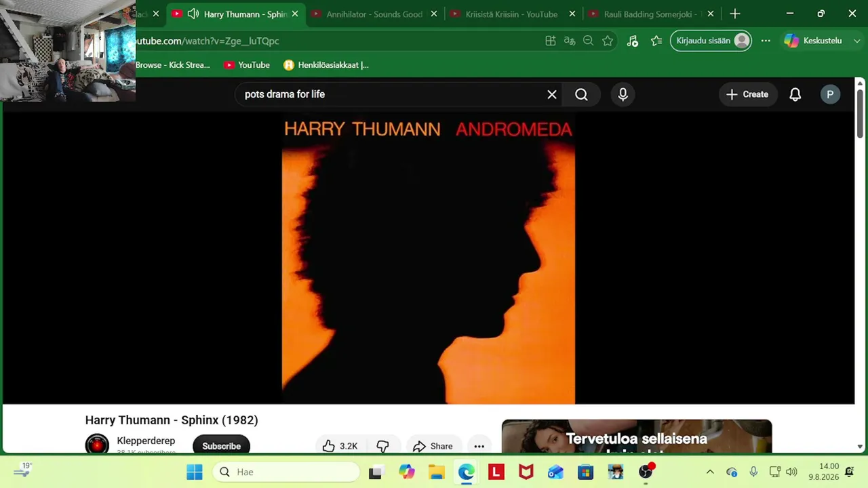Image resolution: width=868 pixels, height=488 pixels.
Task: Clear the YouTube search text
Action: (552, 94)
